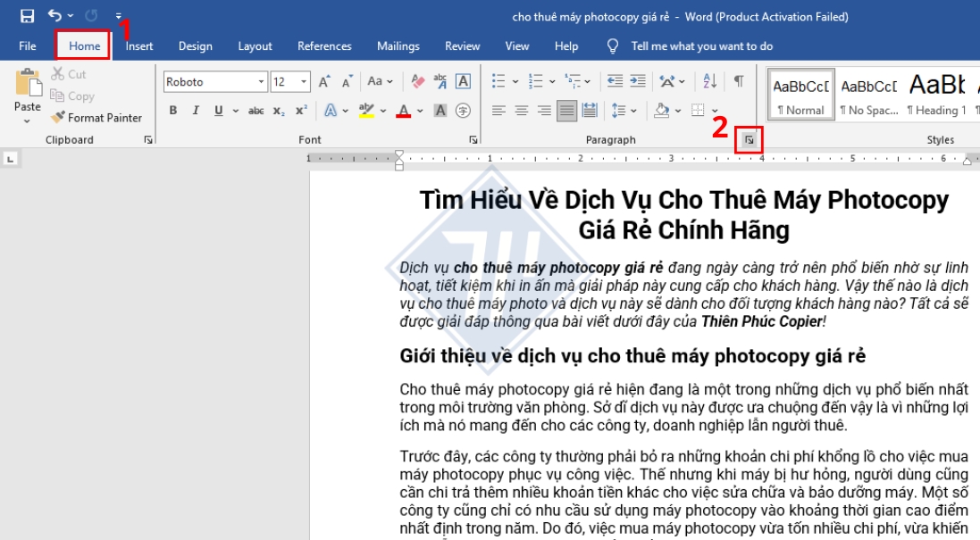The width and height of the screenshot is (980, 540).
Task: Increase the paragraph indent
Action: (x=637, y=81)
